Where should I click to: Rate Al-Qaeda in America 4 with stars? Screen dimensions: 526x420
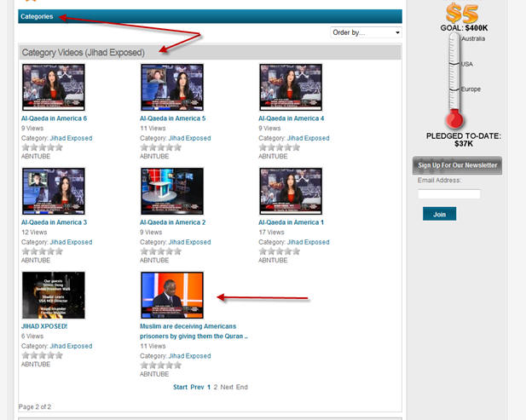(280, 147)
